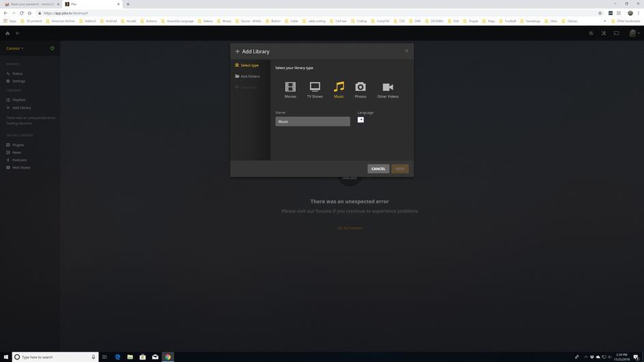Click the address bar URL
This screenshot has width=644, height=362.
point(66,13)
